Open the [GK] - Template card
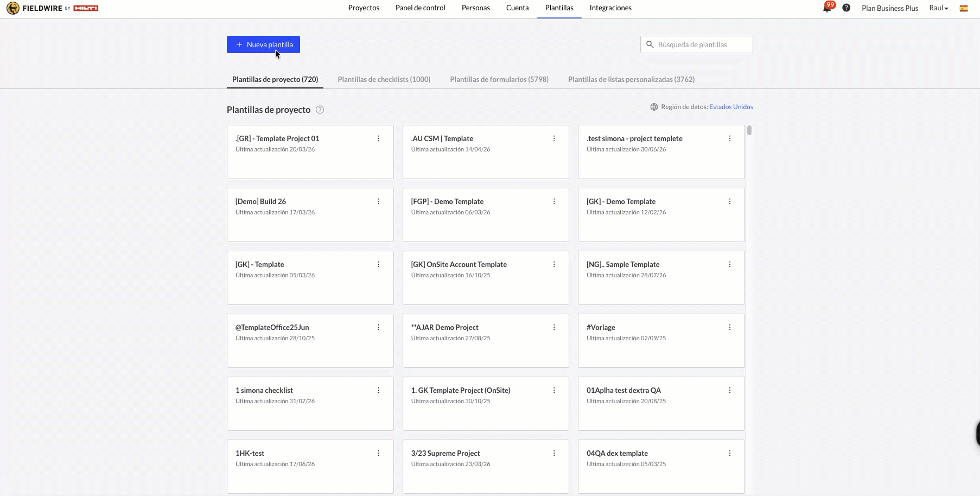The image size is (980, 496). [x=310, y=278]
